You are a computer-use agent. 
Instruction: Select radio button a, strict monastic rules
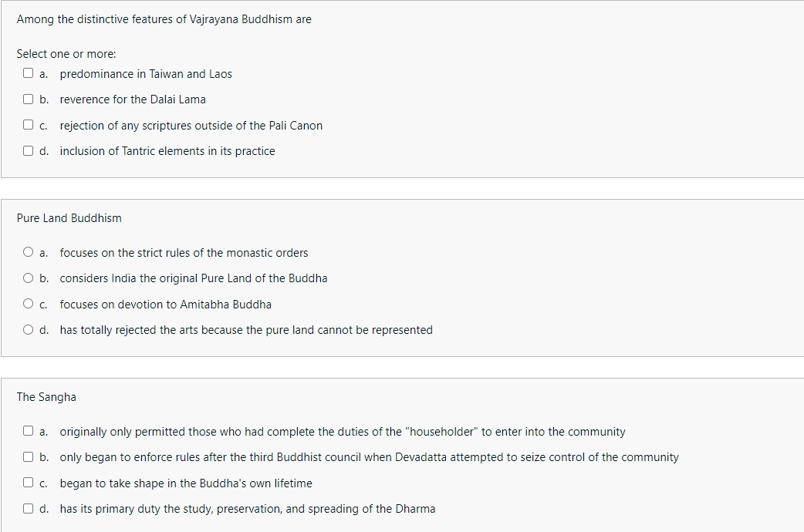click(28, 251)
